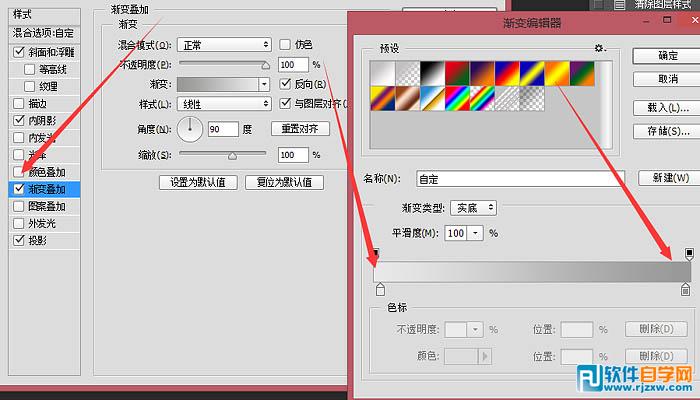Screen dimensions: 700x400
Task: Select the left white color stop
Action: click(380, 289)
